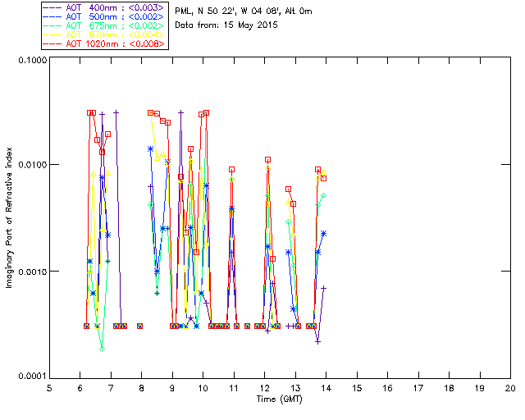Click the 20 tick label on time axis
Screen dimensions: 525x420
[509, 387]
